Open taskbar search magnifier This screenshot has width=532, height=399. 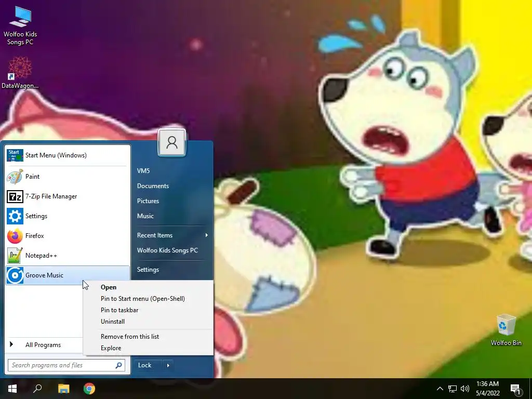click(37, 389)
